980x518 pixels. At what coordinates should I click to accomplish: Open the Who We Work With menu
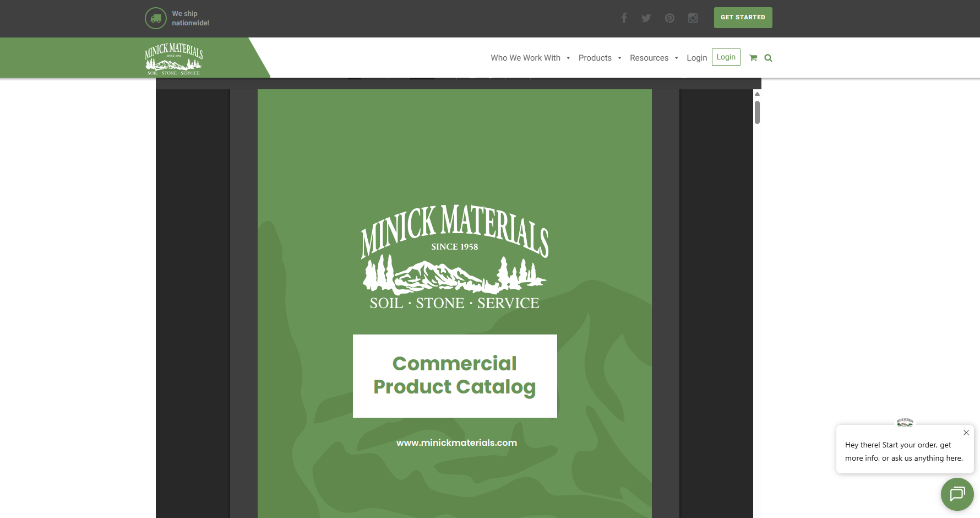[525, 58]
